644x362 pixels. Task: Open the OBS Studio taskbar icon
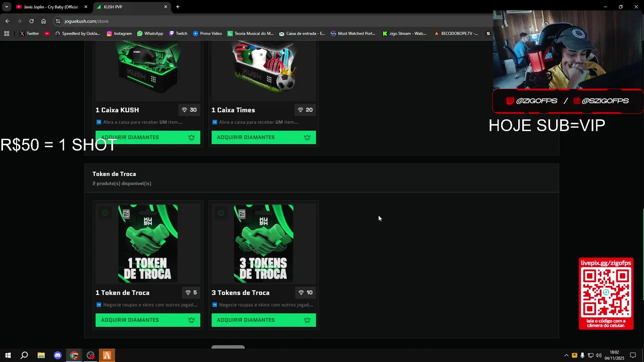click(x=91, y=355)
